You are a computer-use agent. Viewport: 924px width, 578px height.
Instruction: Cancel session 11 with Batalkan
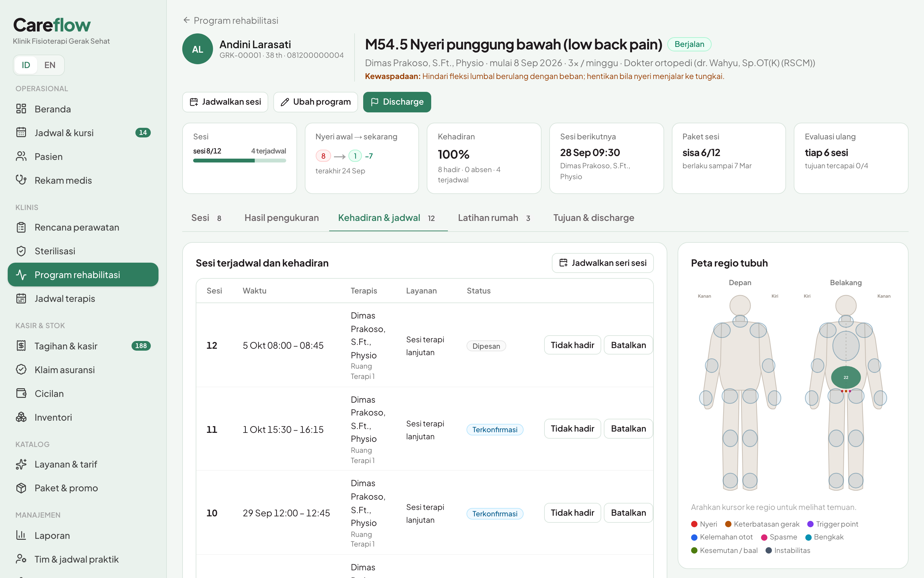[x=629, y=429]
